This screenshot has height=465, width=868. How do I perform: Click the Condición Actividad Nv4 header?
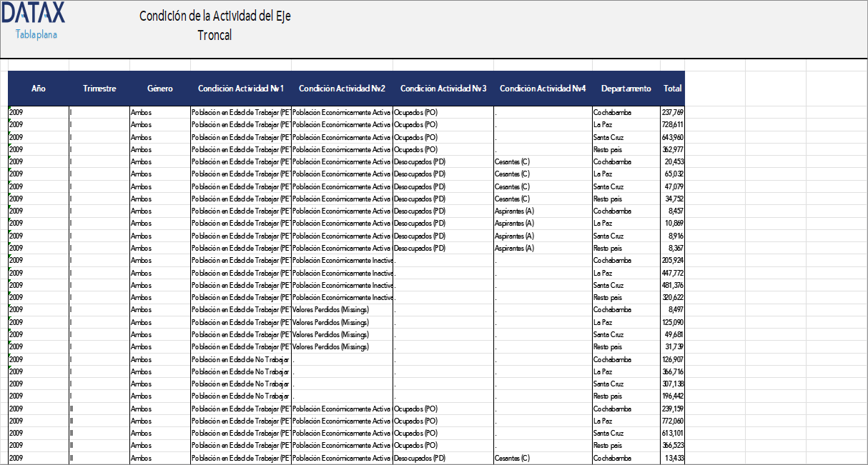pos(543,89)
